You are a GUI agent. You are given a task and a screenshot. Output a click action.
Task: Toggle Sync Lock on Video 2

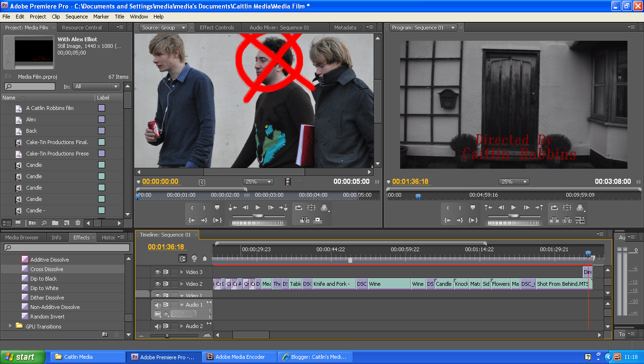(166, 284)
